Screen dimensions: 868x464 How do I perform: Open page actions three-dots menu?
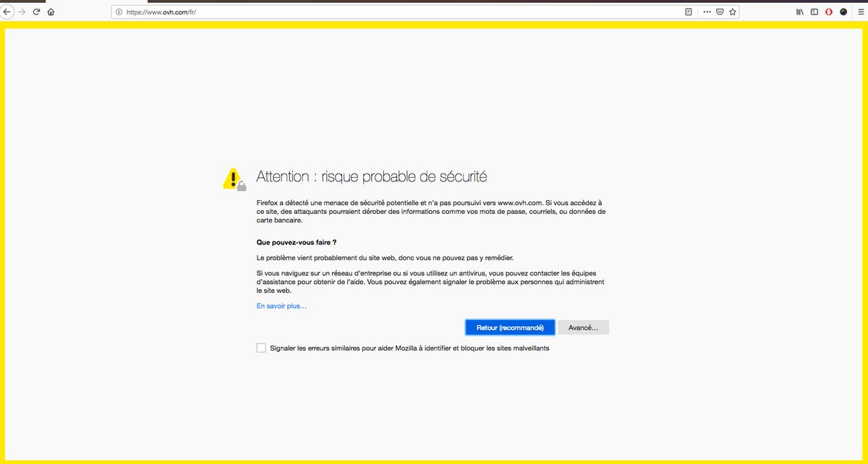pyautogui.click(x=707, y=12)
